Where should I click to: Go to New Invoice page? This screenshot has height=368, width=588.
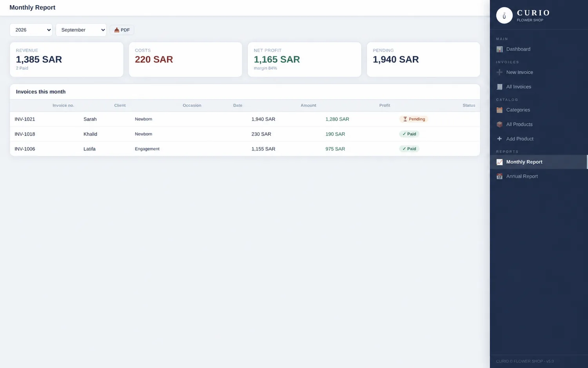[x=539, y=72]
